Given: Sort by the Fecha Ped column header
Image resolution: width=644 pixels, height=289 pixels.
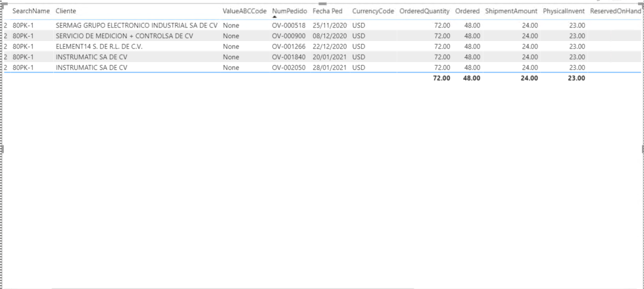Looking at the screenshot, I should click(x=328, y=11).
